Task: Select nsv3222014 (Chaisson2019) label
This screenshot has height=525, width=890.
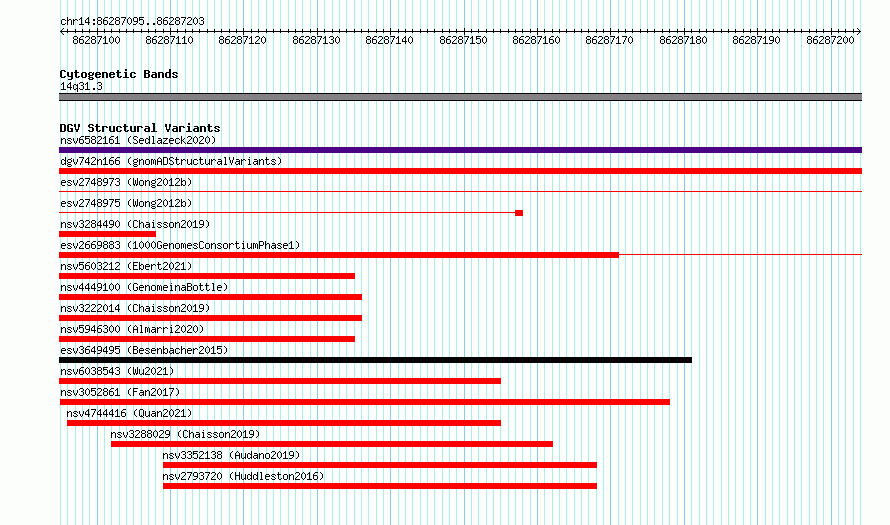Action: pyautogui.click(x=135, y=308)
